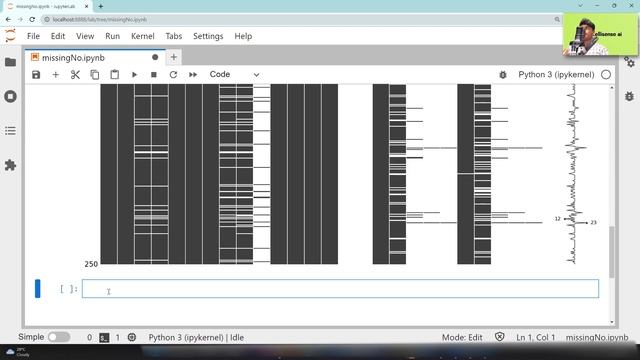Copy the selected cell
The height and width of the screenshot is (360, 640).
coord(95,75)
